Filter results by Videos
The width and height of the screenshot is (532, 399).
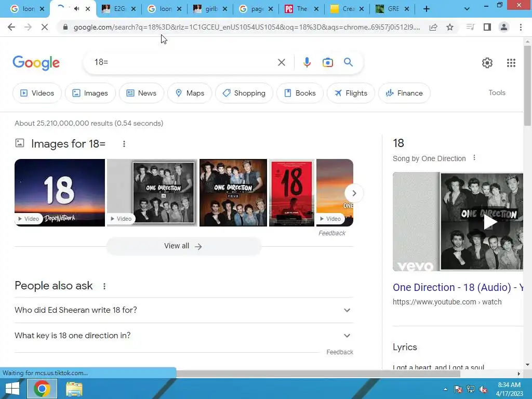37,93
